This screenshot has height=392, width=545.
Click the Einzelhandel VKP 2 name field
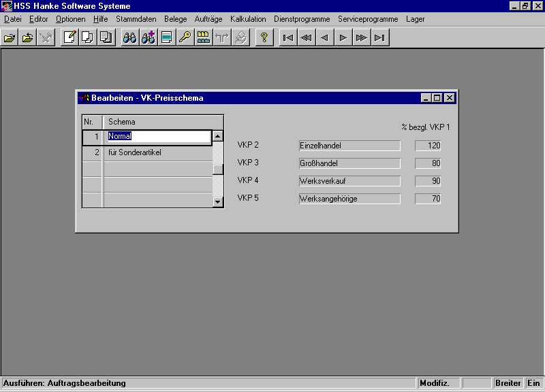point(349,146)
